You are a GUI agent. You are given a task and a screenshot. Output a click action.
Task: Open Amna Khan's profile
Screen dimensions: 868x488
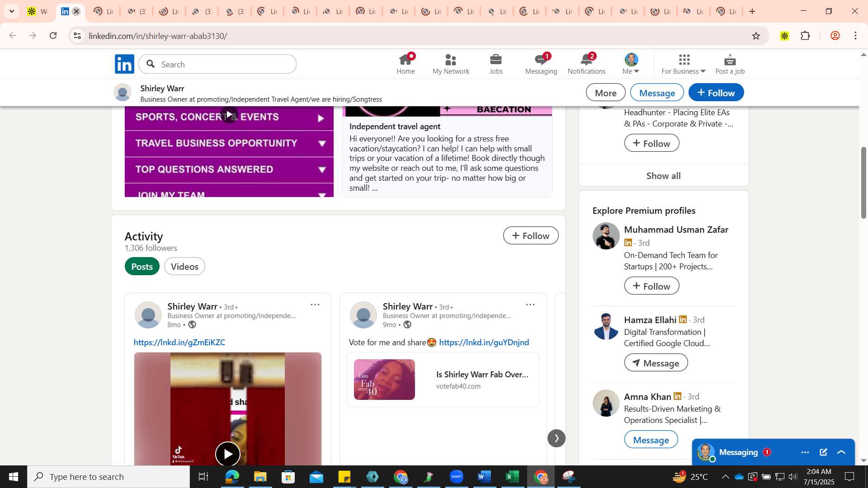pos(647,397)
